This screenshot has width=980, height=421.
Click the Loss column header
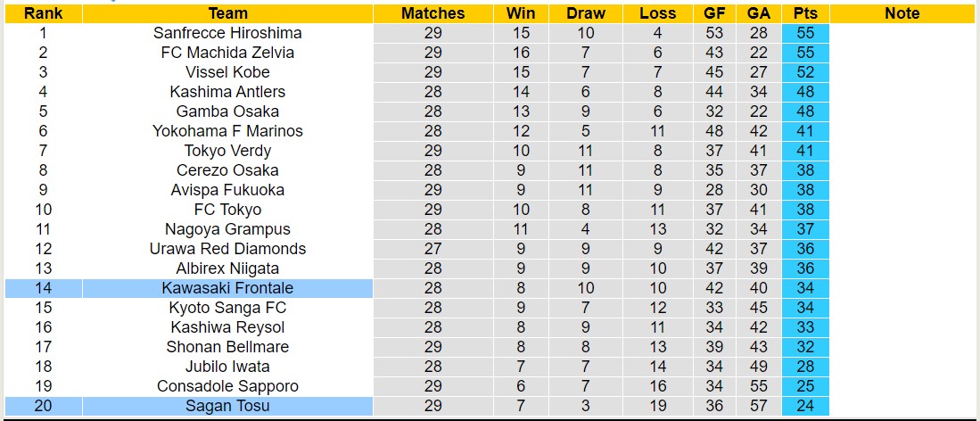pyautogui.click(x=658, y=13)
